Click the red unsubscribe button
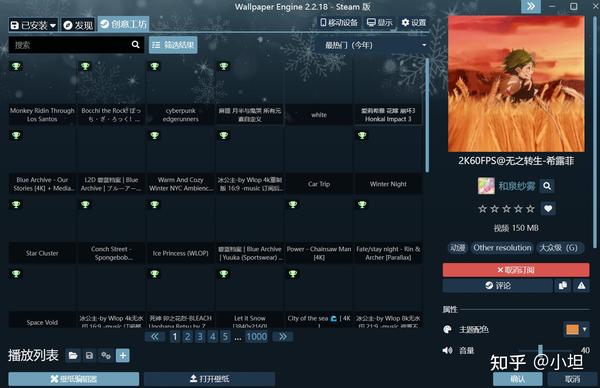 pyautogui.click(x=516, y=270)
